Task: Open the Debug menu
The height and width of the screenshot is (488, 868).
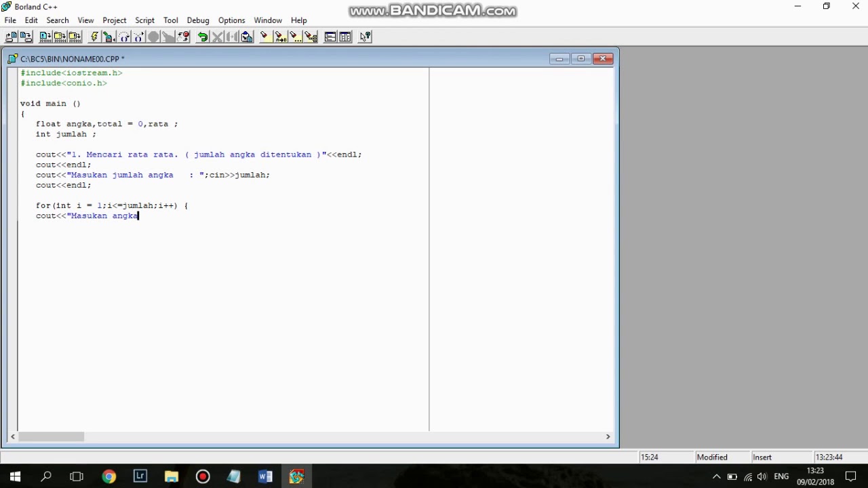Action: 198,20
